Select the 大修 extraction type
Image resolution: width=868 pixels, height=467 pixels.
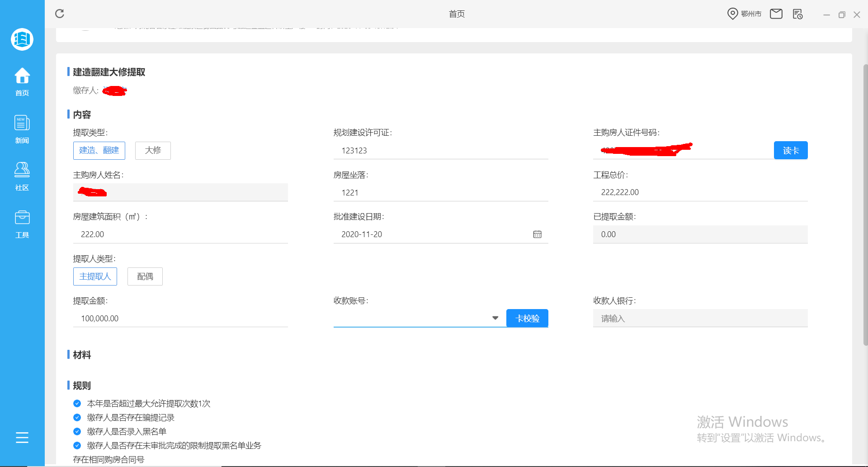point(153,150)
